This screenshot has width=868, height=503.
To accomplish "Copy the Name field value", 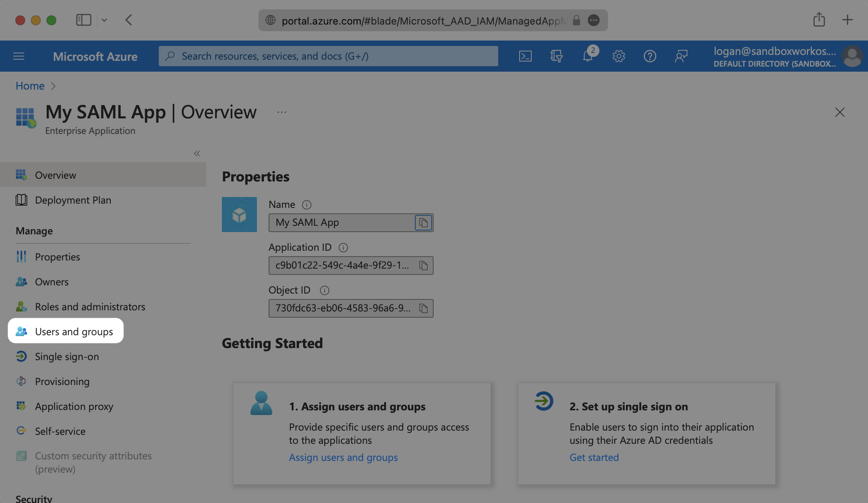I will point(423,223).
